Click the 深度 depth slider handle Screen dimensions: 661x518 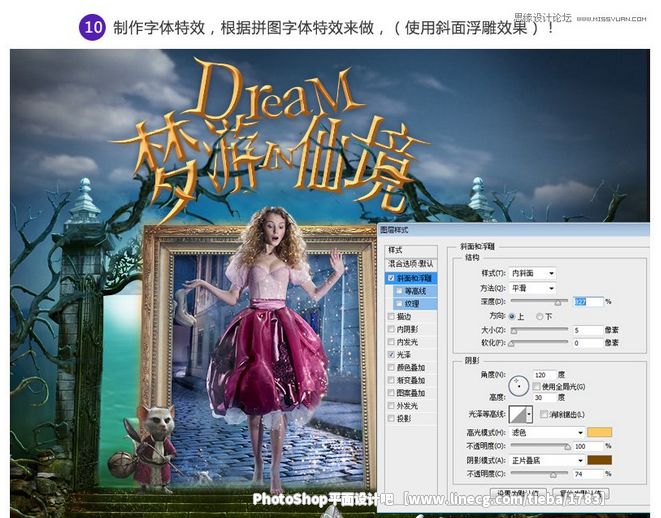click(x=558, y=302)
